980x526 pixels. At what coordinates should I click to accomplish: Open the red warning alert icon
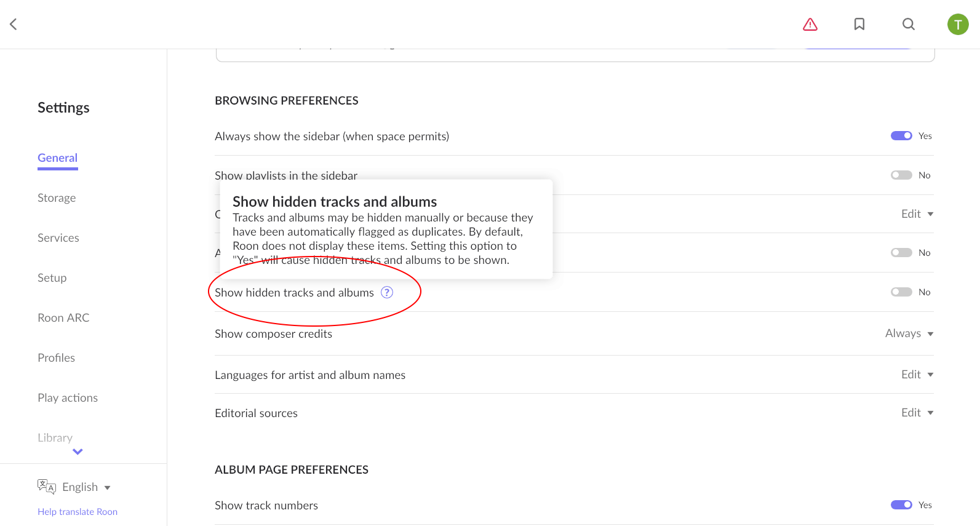coord(810,24)
